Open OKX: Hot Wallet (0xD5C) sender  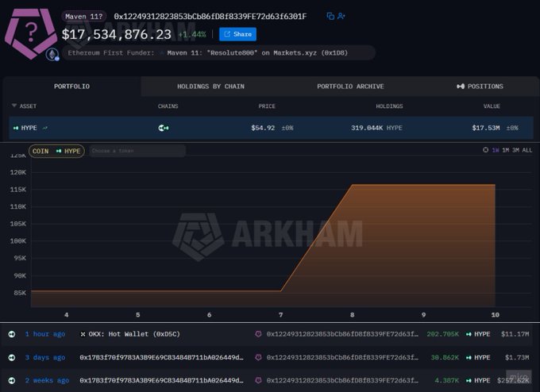tap(134, 334)
